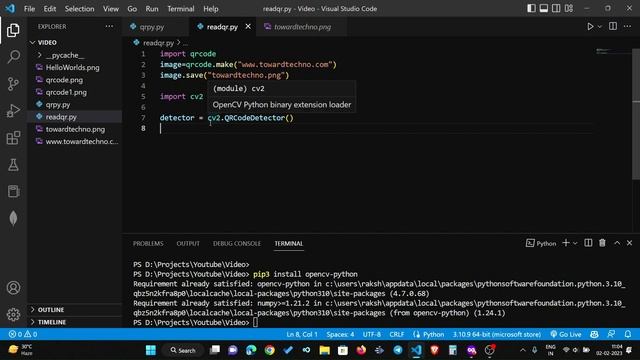Click the editor minimap preview
The image size is (640, 360).
pyautogui.click(x=612, y=51)
